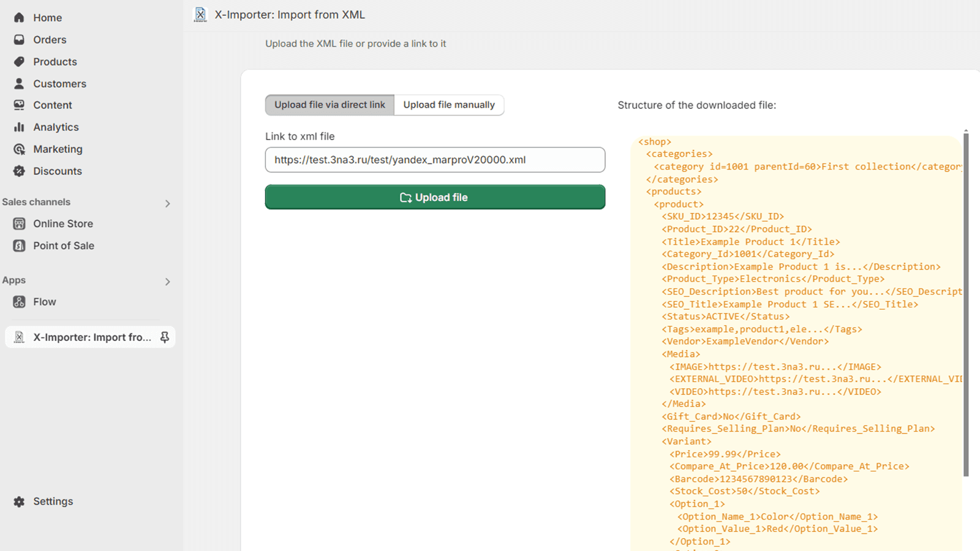Switch to Upload file manually tab
The width and height of the screenshot is (980, 551).
449,105
